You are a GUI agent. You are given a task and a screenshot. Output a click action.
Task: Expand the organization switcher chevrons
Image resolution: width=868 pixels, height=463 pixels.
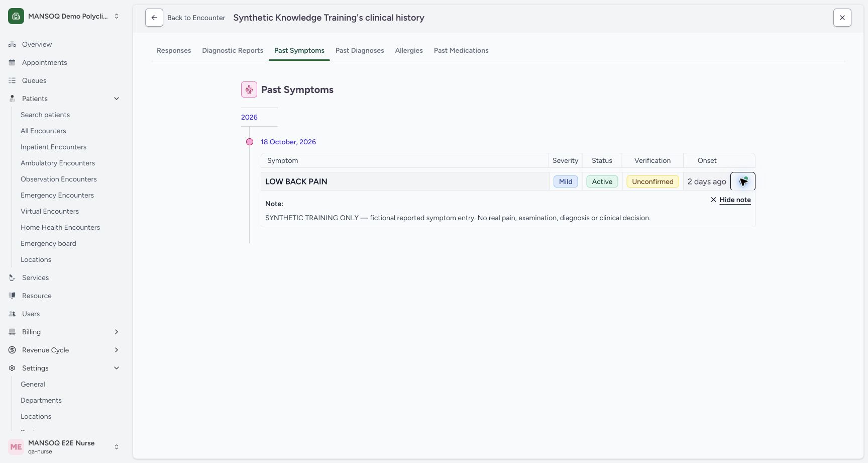(x=117, y=16)
